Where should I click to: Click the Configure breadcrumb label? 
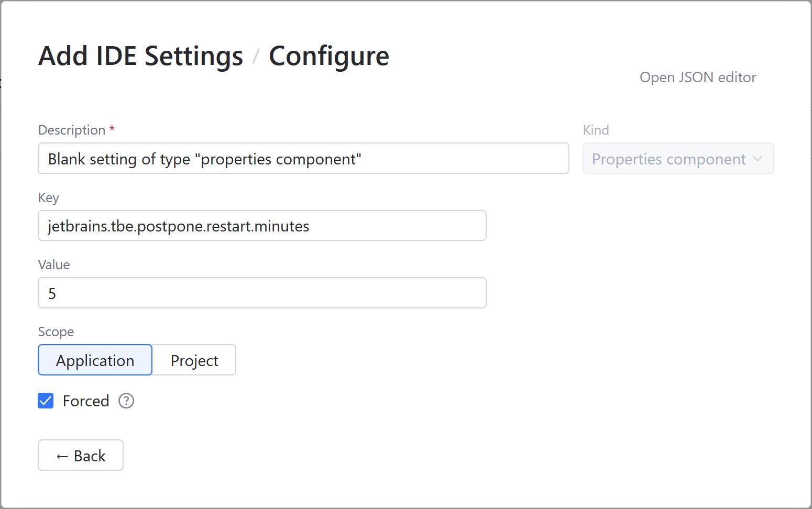[329, 56]
